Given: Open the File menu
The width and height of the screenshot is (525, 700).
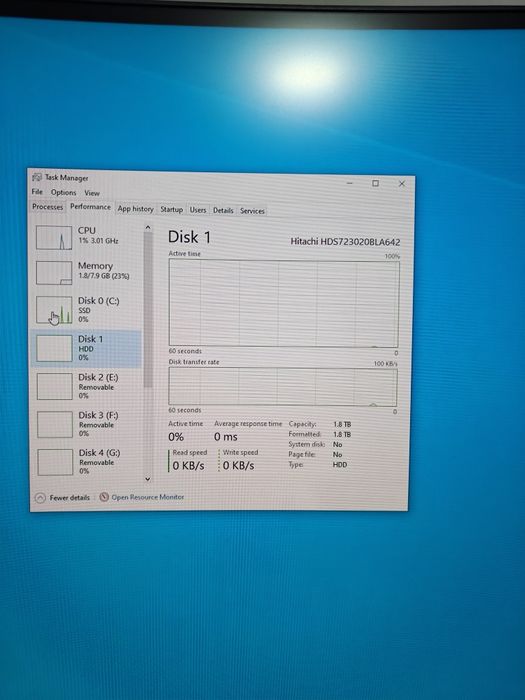Looking at the screenshot, I should click(x=37, y=192).
